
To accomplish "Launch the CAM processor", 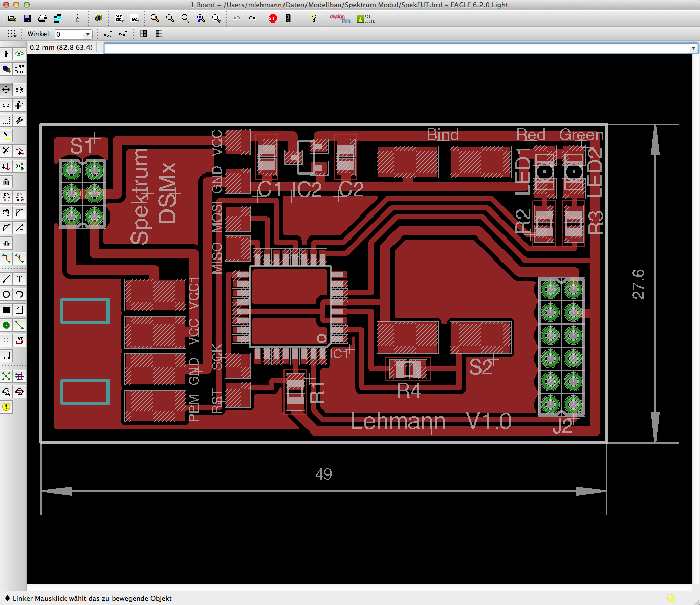I will tap(58, 18).
